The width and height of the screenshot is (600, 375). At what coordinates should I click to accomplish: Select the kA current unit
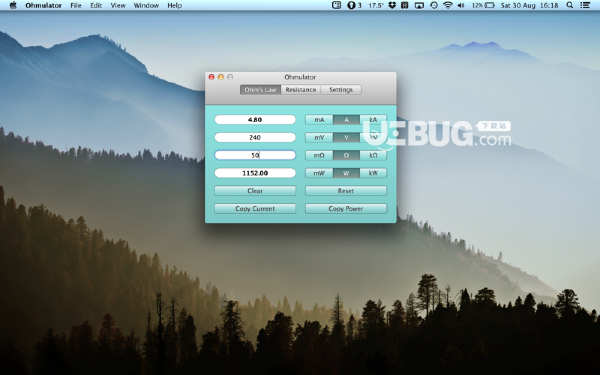click(373, 120)
